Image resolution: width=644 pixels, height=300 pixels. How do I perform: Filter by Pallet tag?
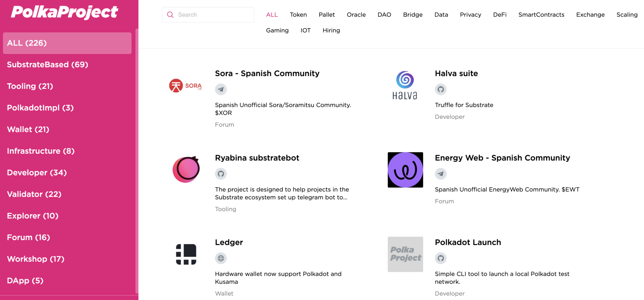pyautogui.click(x=327, y=15)
